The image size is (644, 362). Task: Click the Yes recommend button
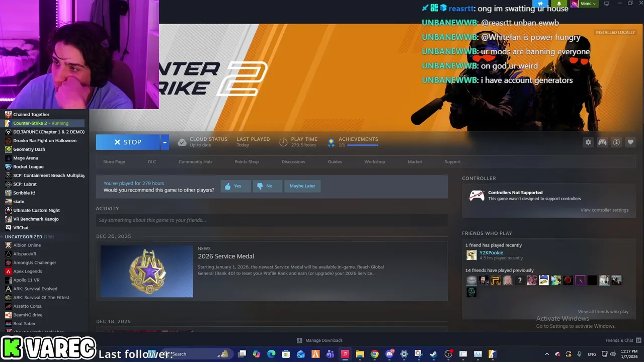[235, 186]
